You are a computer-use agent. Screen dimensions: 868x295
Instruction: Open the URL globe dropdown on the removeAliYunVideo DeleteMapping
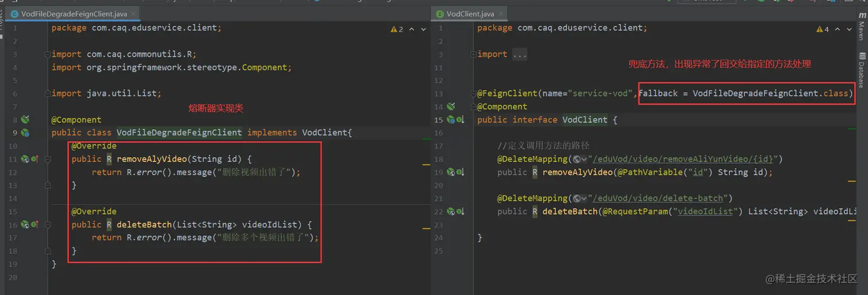(580, 159)
